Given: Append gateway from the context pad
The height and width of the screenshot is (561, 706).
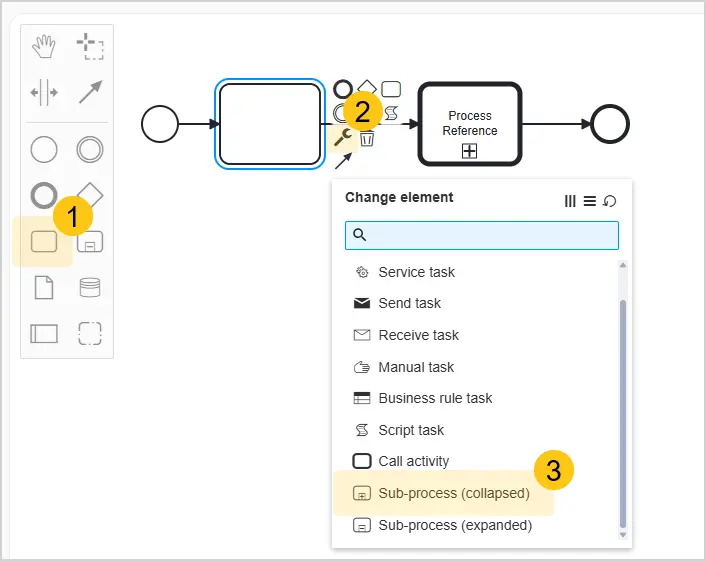Looking at the screenshot, I should coord(367,87).
